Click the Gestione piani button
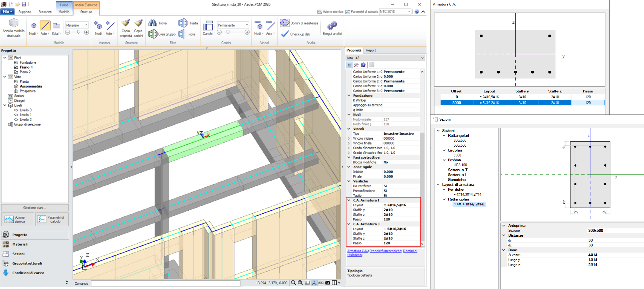 pyautogui.click(x=35, y=208)
